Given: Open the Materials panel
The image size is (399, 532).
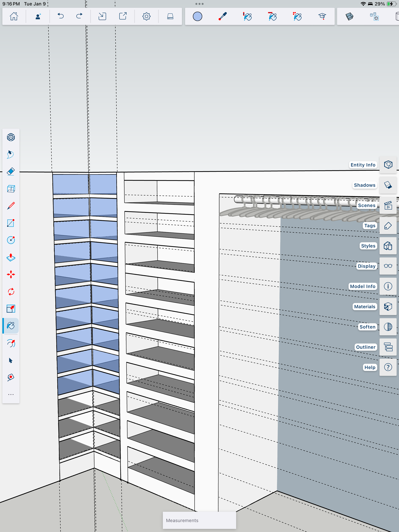Looking at the screenshot, I should click(388, 306).
